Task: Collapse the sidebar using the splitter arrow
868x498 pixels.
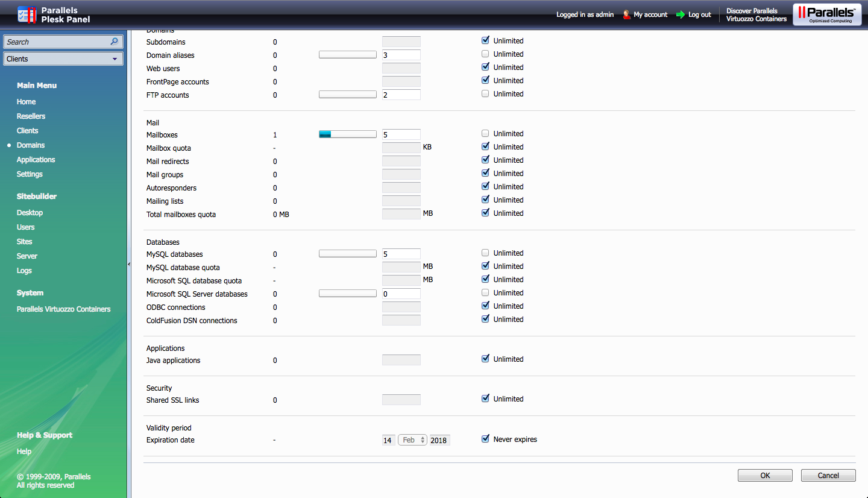Action: click(x=129, y=264)
